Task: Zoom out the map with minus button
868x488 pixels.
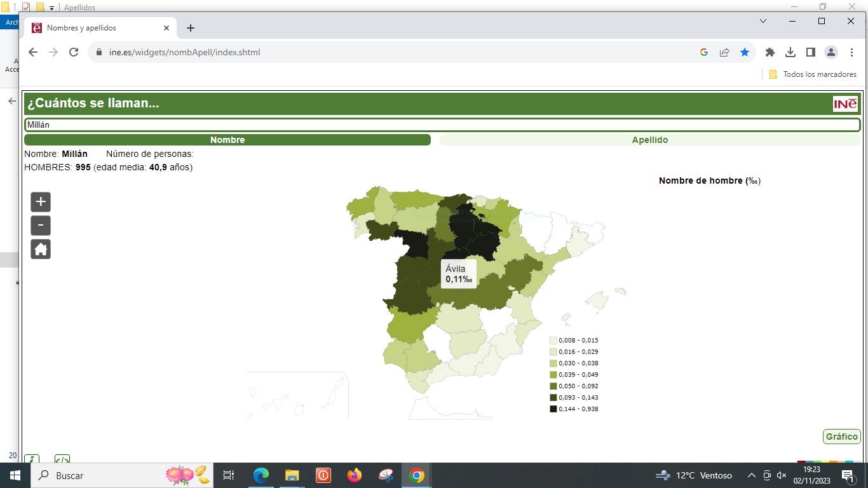Action: coord(41,226)
